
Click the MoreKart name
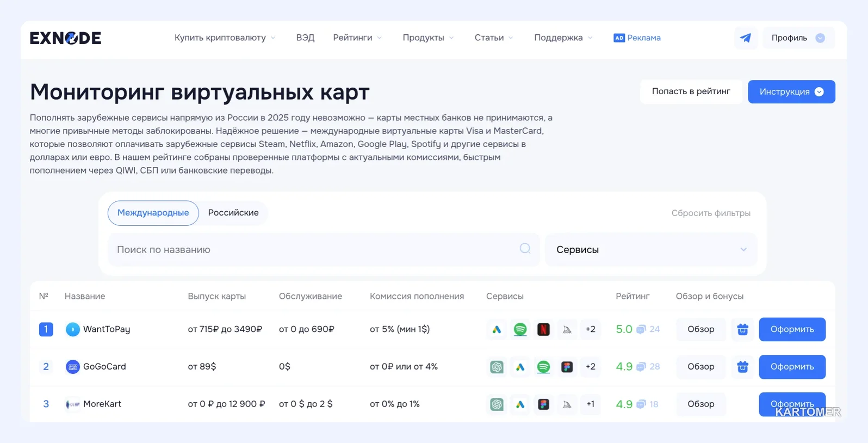102,404
